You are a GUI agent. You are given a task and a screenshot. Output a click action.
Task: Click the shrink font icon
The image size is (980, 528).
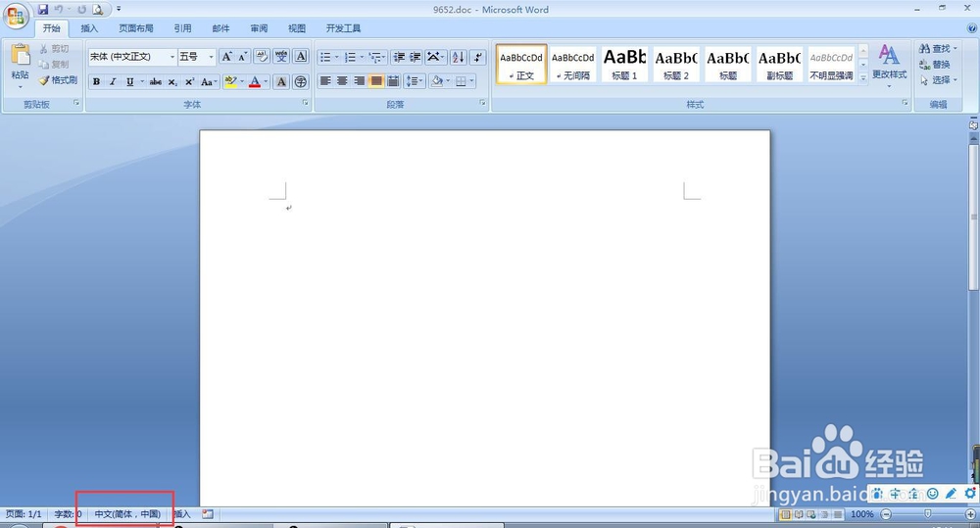point(242,57)
